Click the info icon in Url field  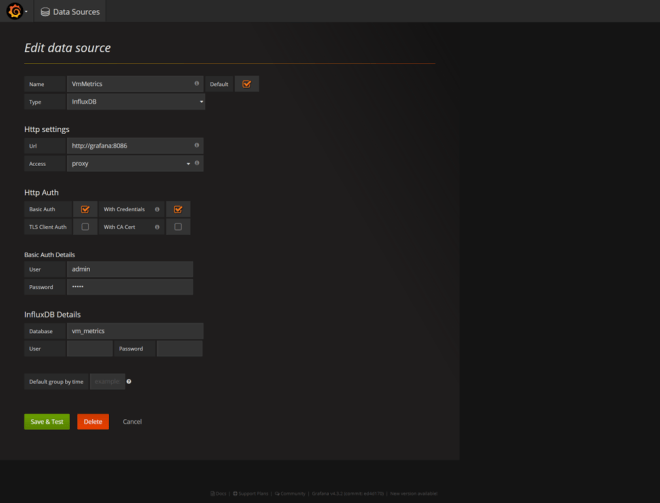[196, 145]
